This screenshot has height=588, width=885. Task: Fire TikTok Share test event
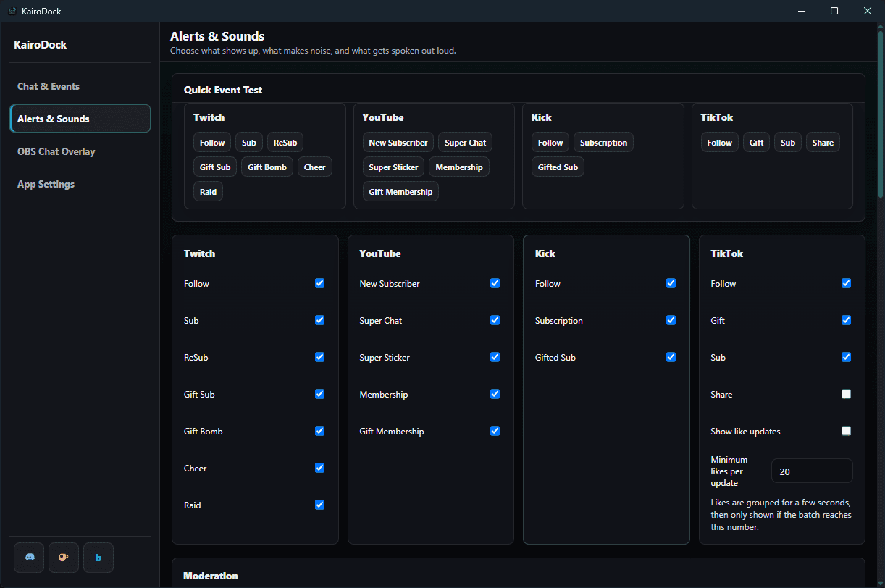coord(823,143)
